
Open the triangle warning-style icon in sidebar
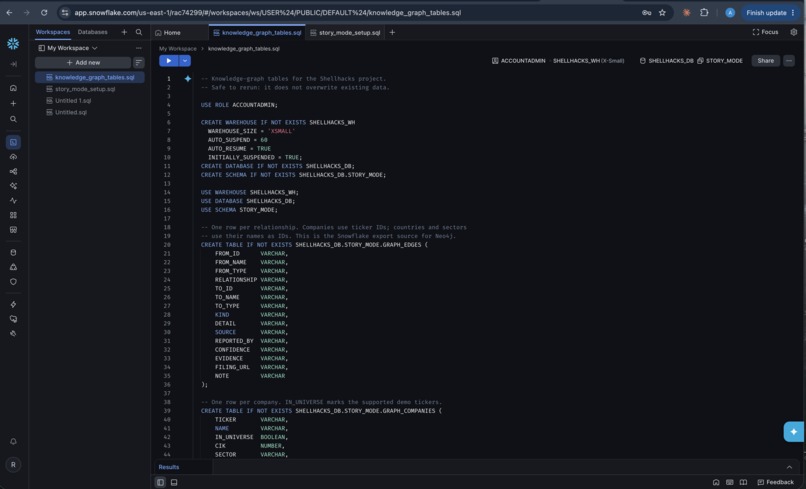13,267
